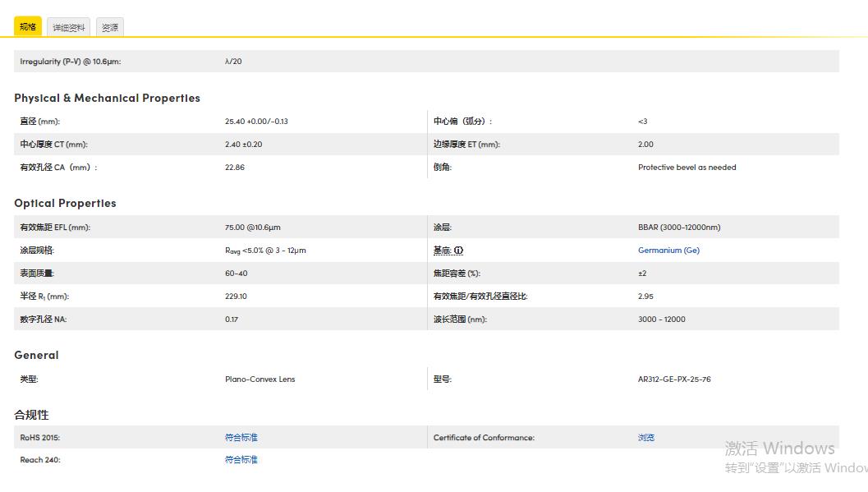Click the Physical & Mechanical Properties heading
Viewport: 868px width, 492px height.
[108, 98]
